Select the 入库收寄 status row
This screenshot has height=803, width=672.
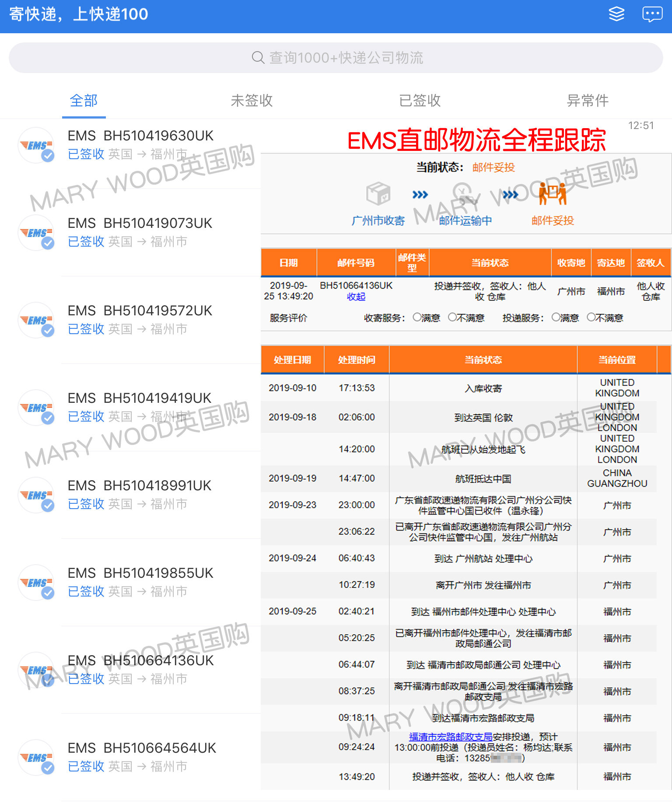pyautogui.click(x=459, y=388)
